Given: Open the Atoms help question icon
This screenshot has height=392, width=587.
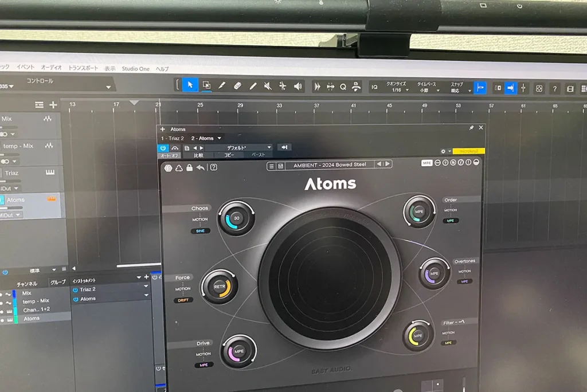Looking at the screenshot, I should click(213, 167).
